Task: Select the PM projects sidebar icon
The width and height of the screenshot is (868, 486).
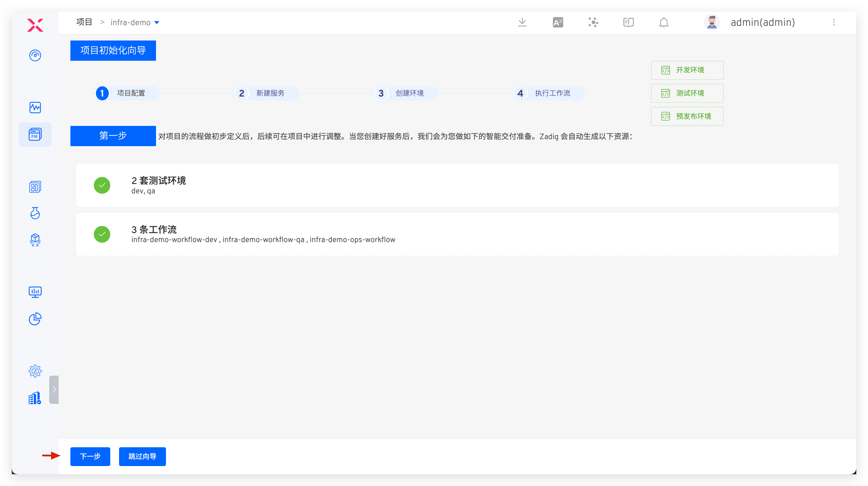Action: 35,134
